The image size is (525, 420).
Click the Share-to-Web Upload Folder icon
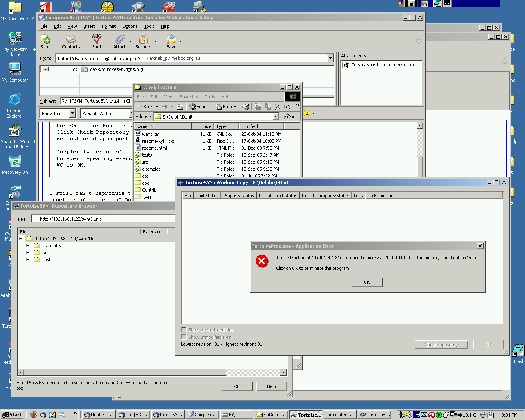pyautogui.click(x=15, y=137)
